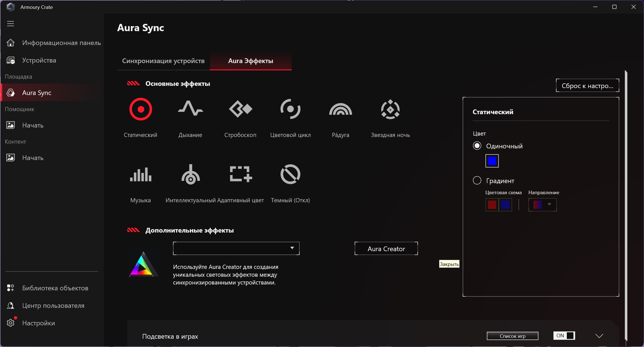
Task: Select the Одиночный color radio button
Action: click(477, 146)
